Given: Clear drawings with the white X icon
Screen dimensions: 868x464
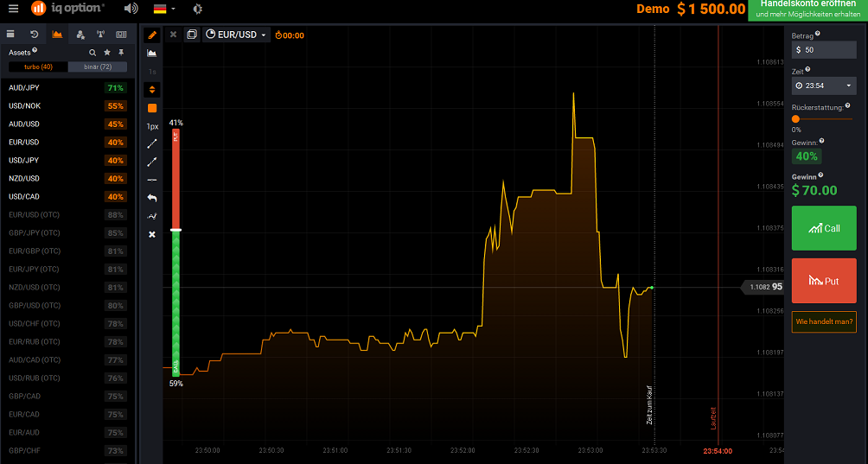Looking at the screenshot, I should point(152,234).
